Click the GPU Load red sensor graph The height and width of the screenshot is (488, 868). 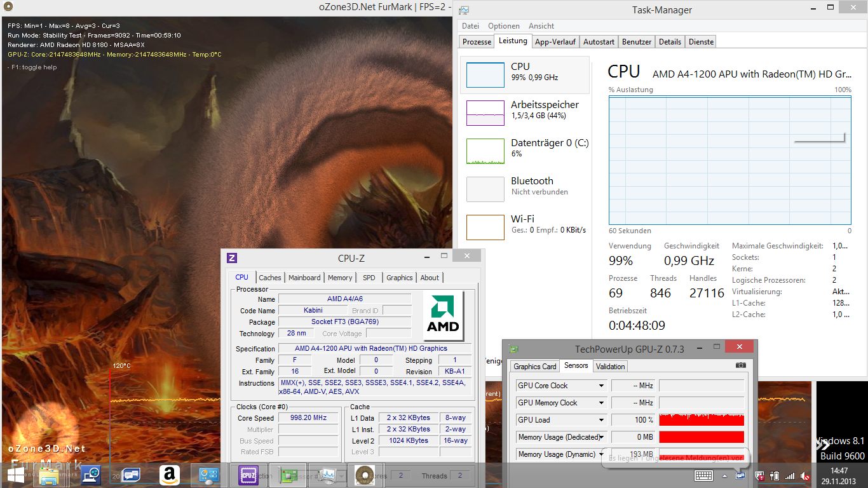pos(702,420)
